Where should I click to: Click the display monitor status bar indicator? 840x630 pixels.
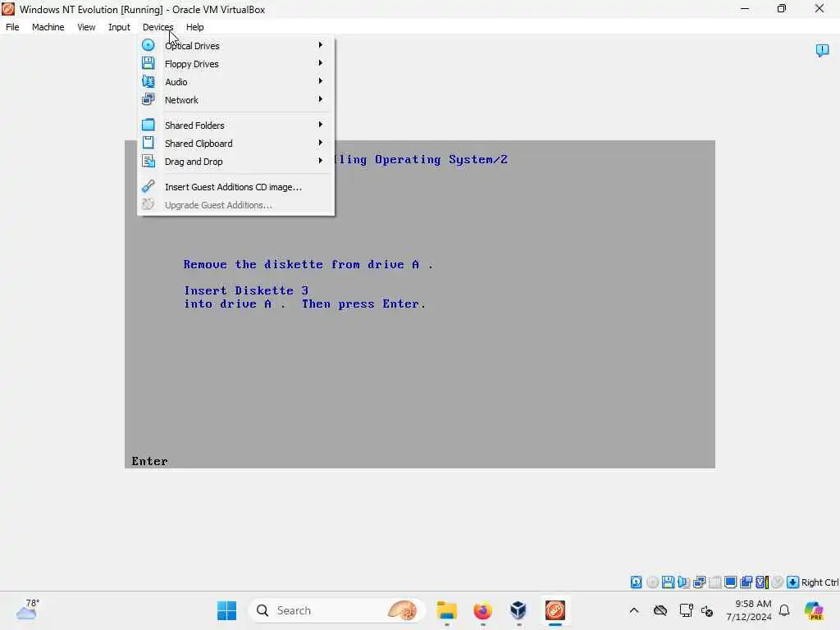pyautogui.click(x=730, y=582)
